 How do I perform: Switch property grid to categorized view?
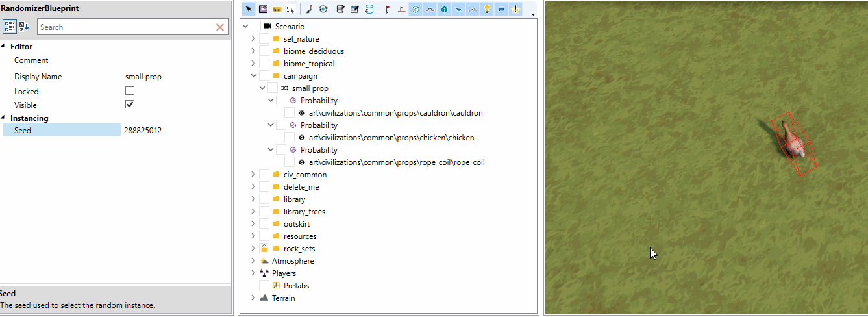point(10,27)
